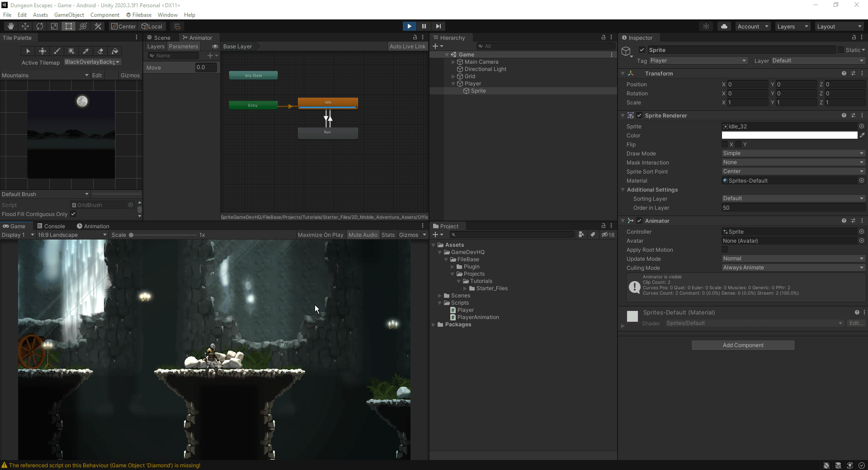Open the GameObject menu
The width and height of the screenshot is (868, 470).
[x=69, y=14]
